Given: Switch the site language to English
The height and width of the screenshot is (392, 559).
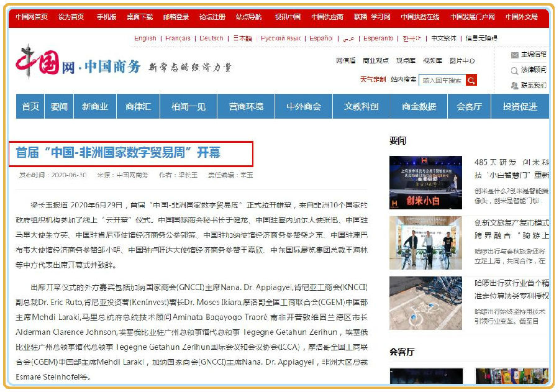Looking at the screenshot, I should click(145, 39).
